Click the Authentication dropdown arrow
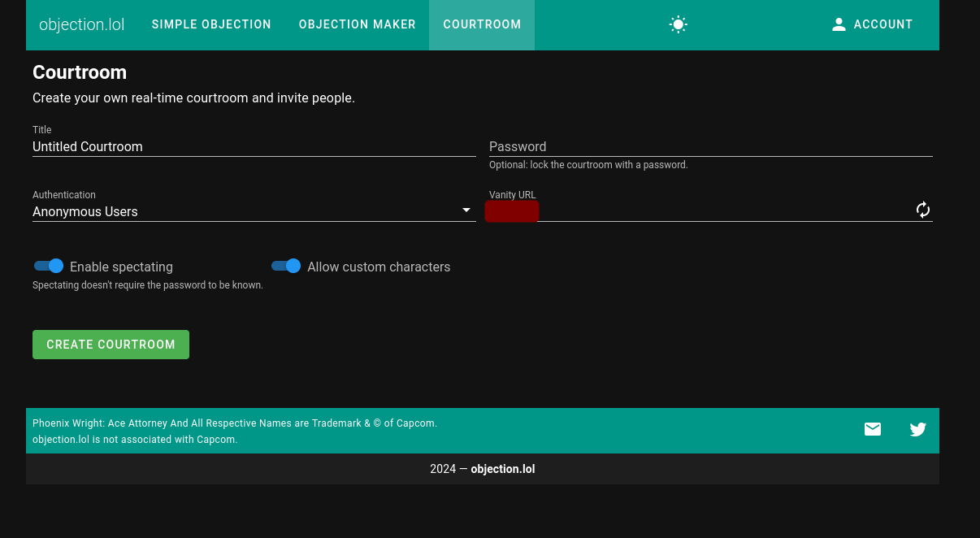The width and height of the screenshot is (980, 538). [x=466, y=210]
